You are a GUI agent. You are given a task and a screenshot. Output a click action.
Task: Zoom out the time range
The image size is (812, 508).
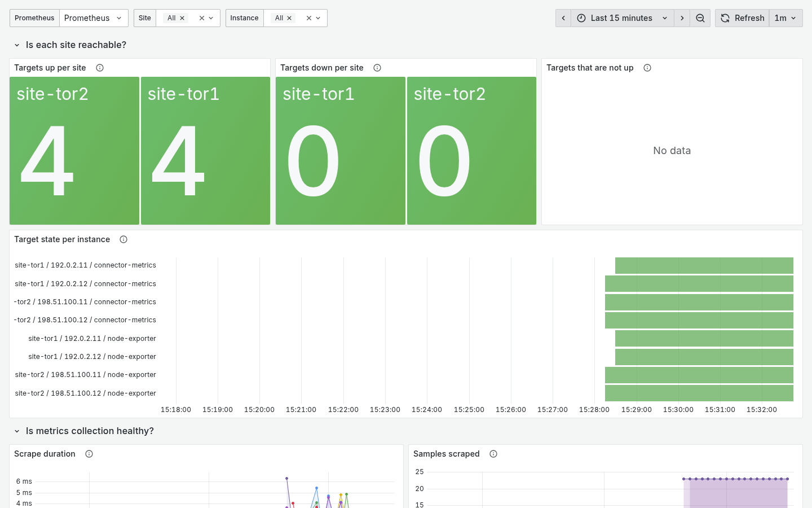coord(700,18)
